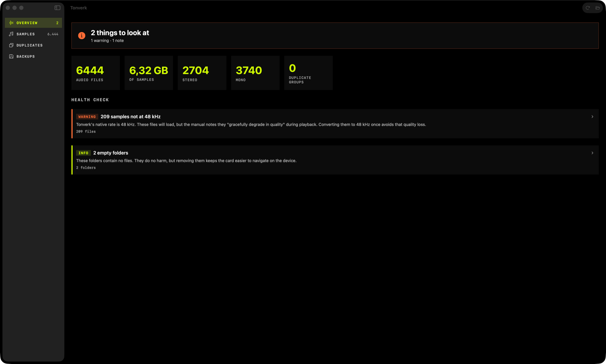Click the '209 files' count text
The image size is (606, 364).
tap(86, 131)
